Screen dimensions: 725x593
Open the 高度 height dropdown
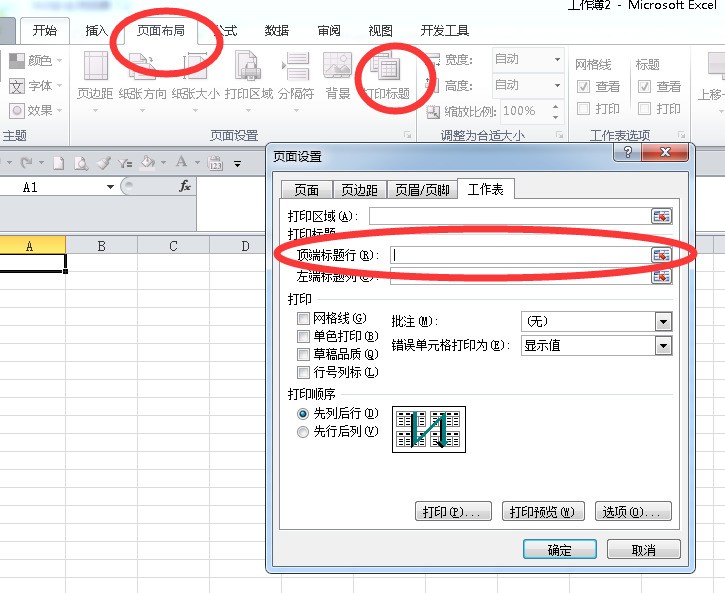tap(557, 86)
